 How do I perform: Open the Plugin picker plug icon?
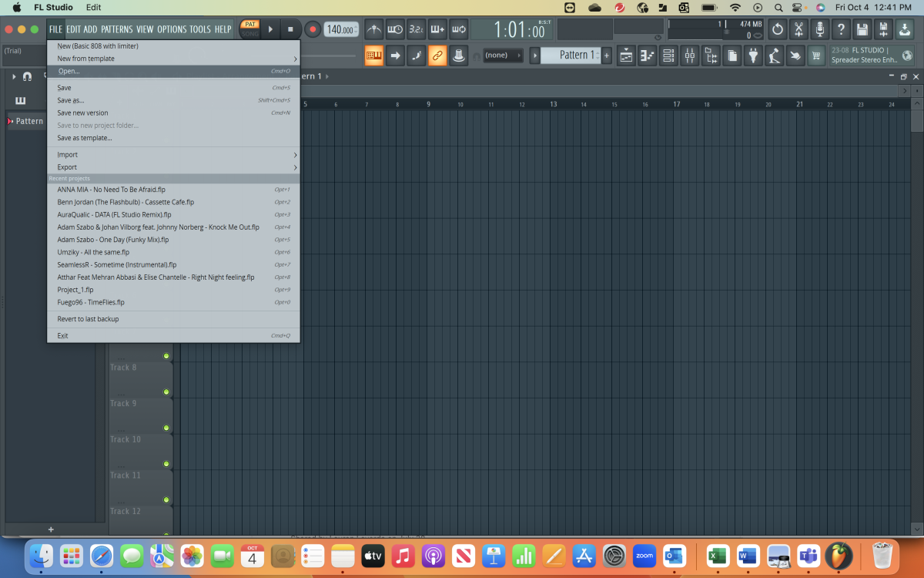(753, 55)
